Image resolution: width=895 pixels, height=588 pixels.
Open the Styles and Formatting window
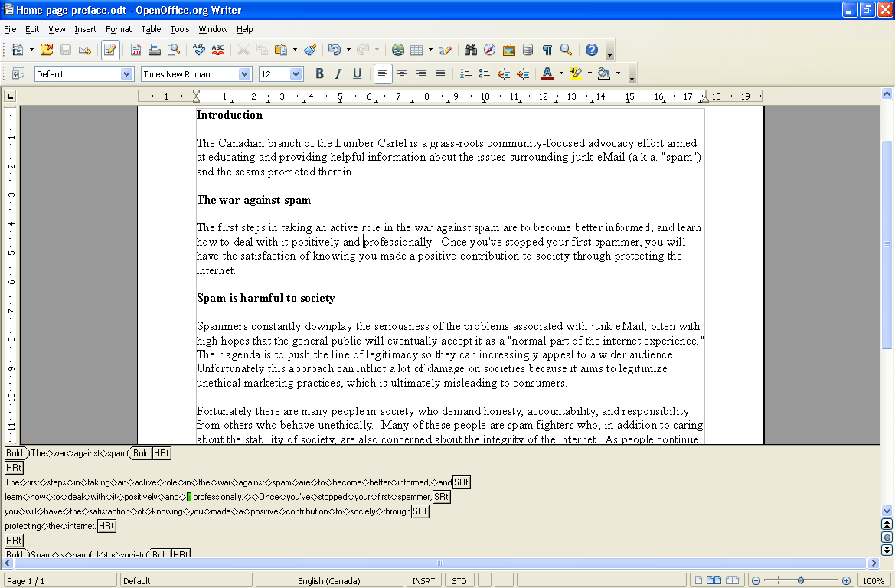[18, 73]
